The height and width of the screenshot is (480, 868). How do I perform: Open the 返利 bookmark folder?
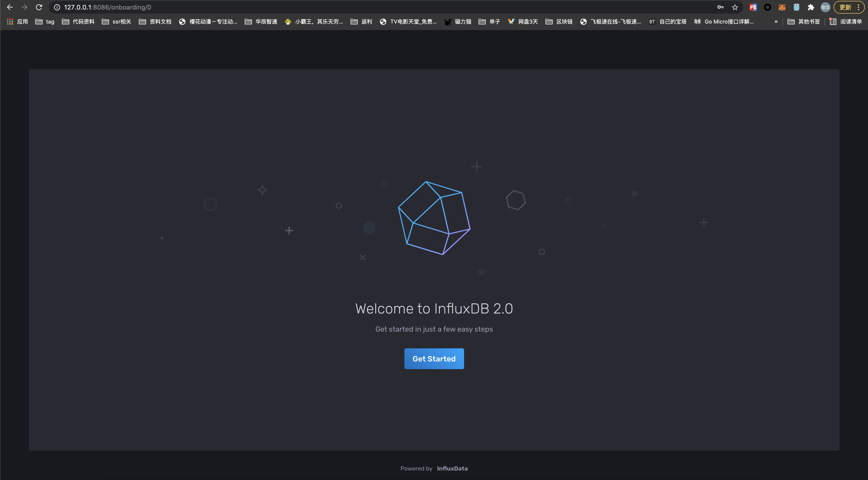coord(361,21)
